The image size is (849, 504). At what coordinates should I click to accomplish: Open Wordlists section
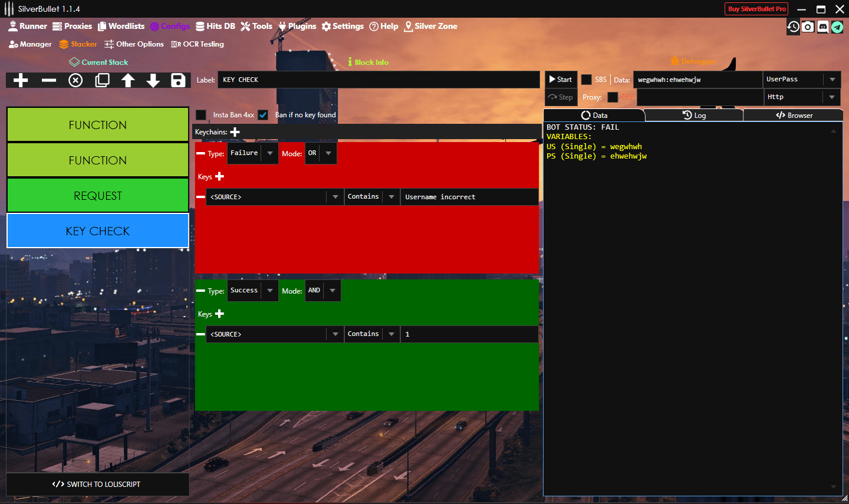click(121, 26)
